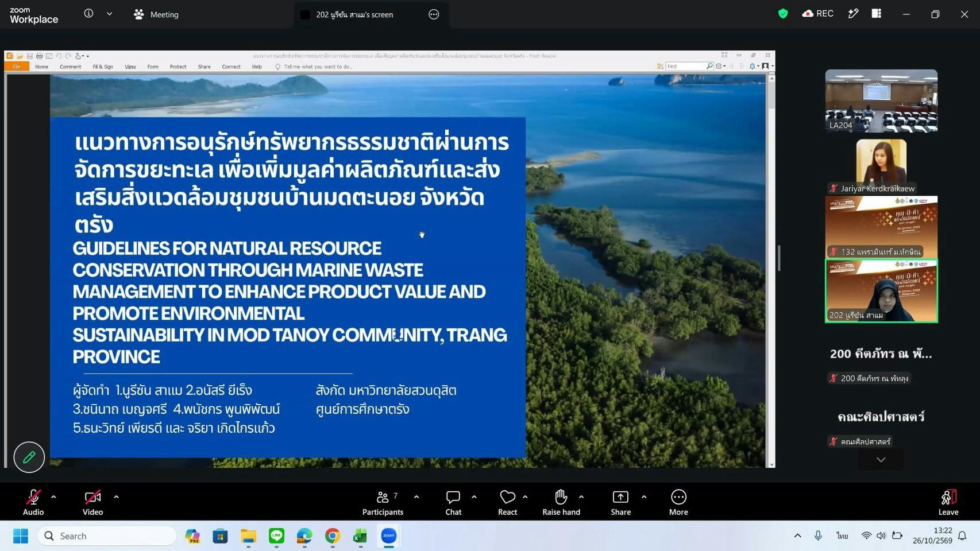
Task: Open the More options menu
Action: 678,502
